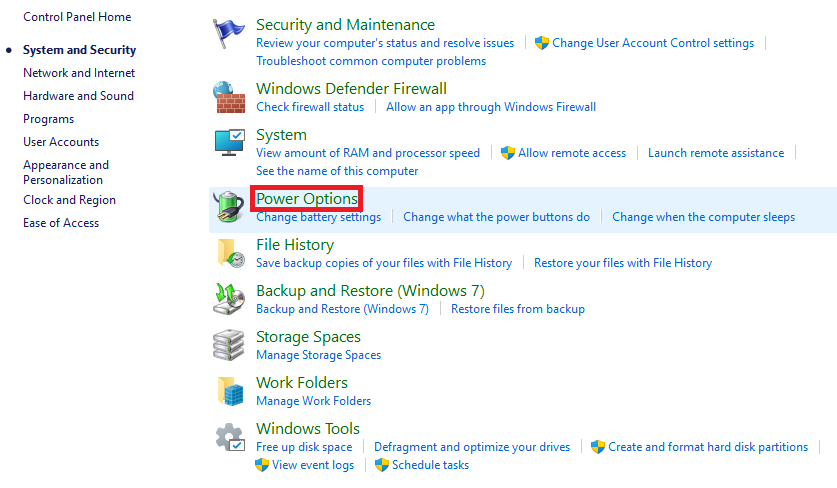
Task: Click the File History folder icon
Action: pos(229,253)
